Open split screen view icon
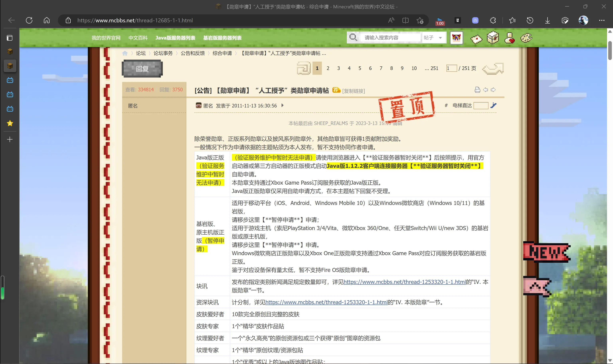This screenshot has width=613, height=364. tap(405, 20)
